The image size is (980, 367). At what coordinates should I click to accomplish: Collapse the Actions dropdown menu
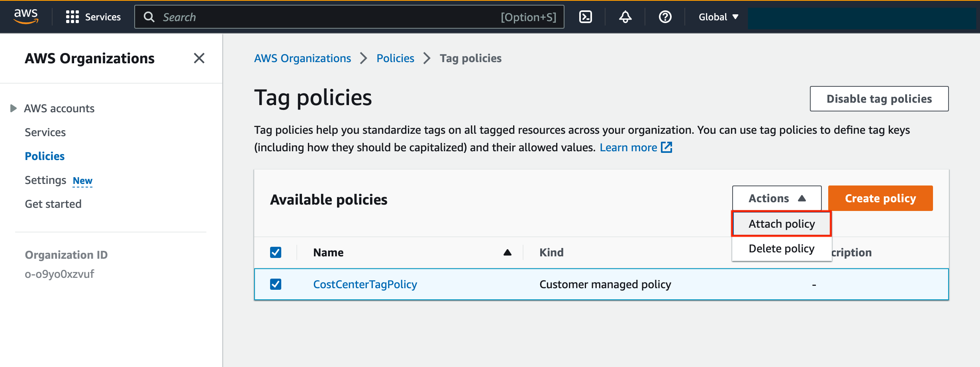coord(776,198)
